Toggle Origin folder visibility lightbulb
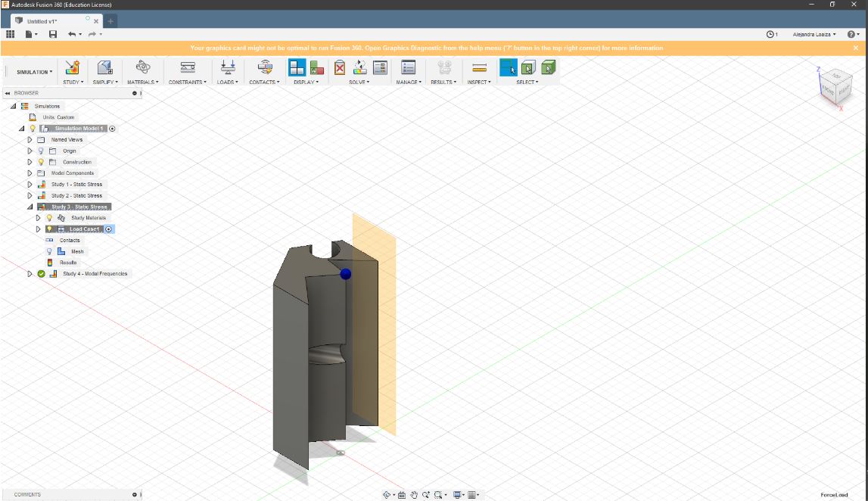The width and height of the screenshot is (868, 501). click(41, 151)
